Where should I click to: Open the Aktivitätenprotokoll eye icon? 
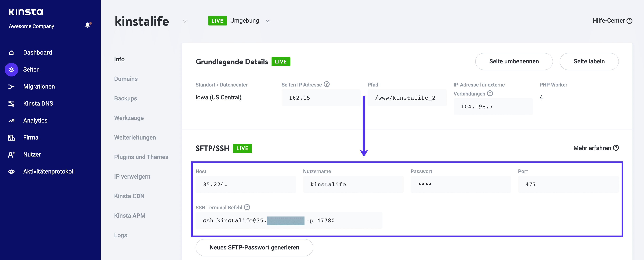(x=11, y=171)
